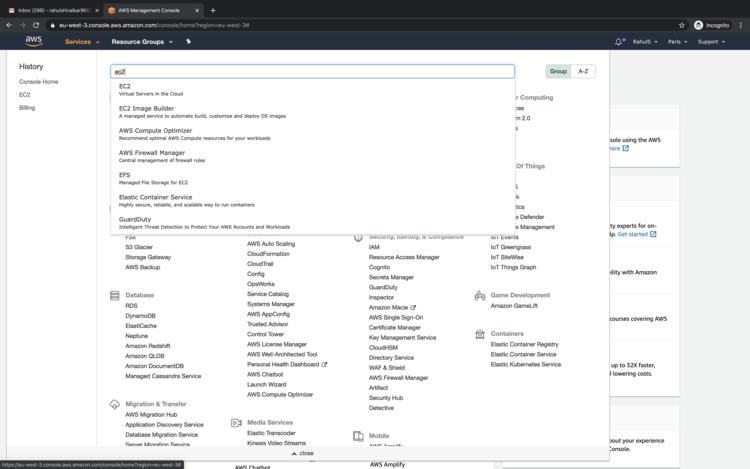Select EC2 from search suggestions

125,87
